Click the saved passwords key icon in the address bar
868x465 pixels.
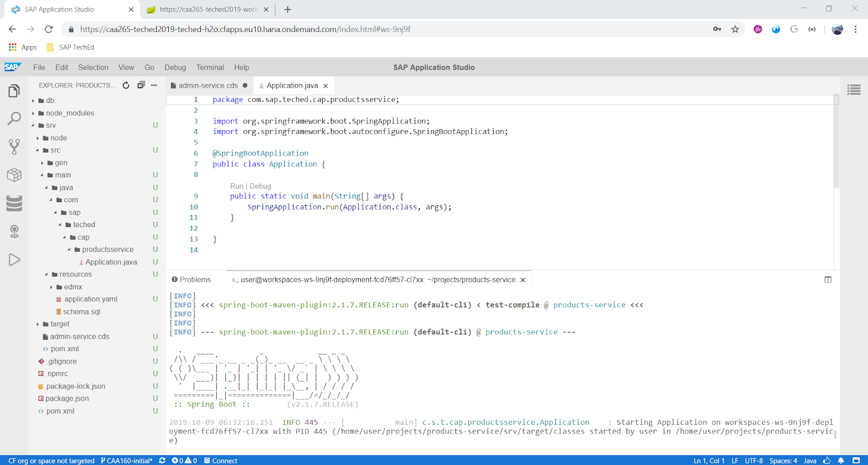pos(717,29)
